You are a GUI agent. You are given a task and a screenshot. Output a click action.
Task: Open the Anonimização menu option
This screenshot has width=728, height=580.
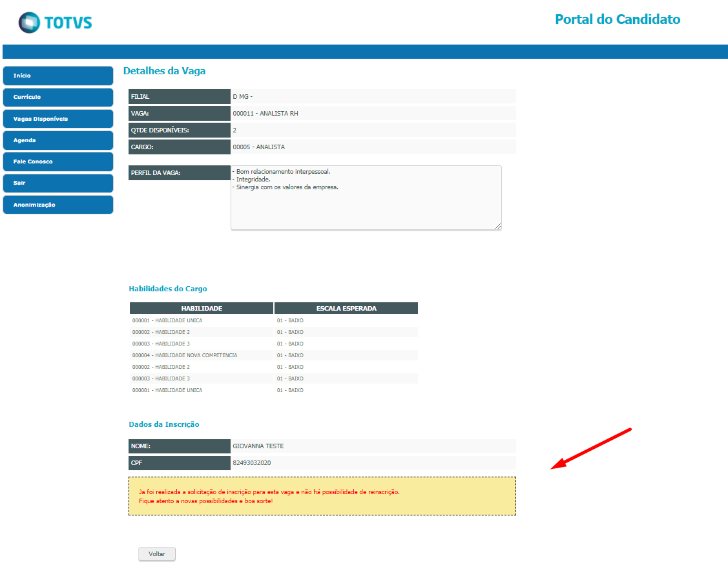(57, 205)
